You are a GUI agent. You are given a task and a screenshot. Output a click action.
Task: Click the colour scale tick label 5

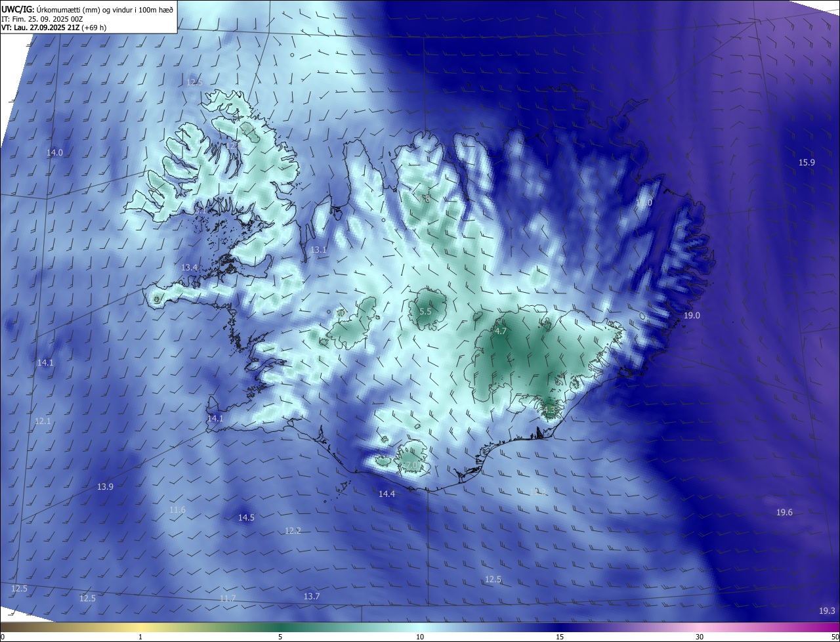pyautogui.click(x=280, y=637)
